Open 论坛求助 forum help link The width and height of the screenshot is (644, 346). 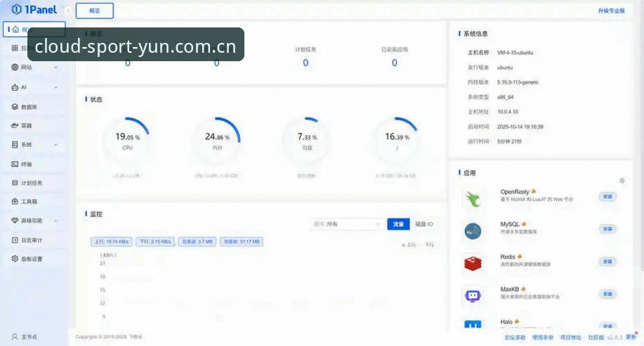tap(515, 338)
